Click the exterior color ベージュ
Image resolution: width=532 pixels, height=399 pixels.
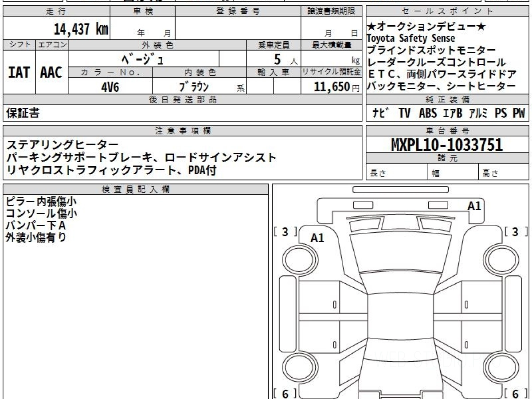tap(143, 59)
